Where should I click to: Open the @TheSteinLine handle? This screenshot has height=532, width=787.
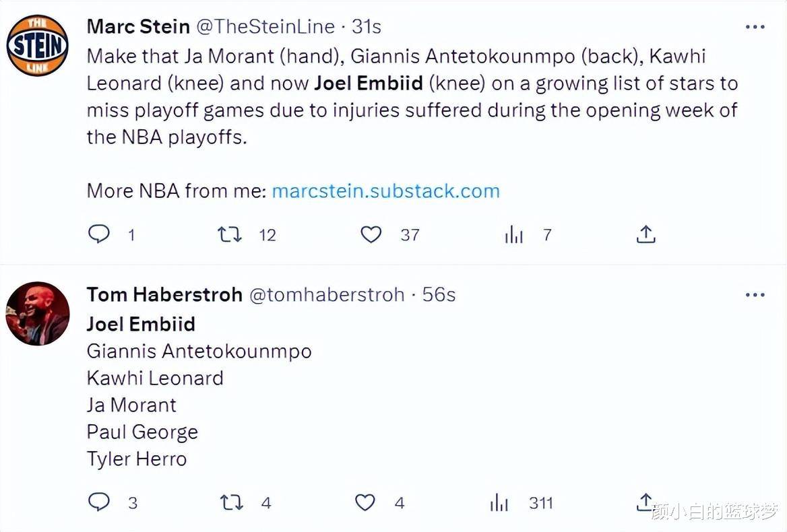pyautogui.click(x=265, y=27)
